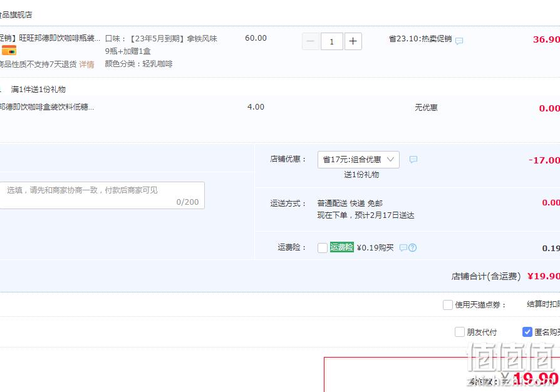Image resolution: width=560 pixels, height=392 pixels.
Task: Click the flavor text 【23年5月到期】拿铁风味
Action: [172, 39]
